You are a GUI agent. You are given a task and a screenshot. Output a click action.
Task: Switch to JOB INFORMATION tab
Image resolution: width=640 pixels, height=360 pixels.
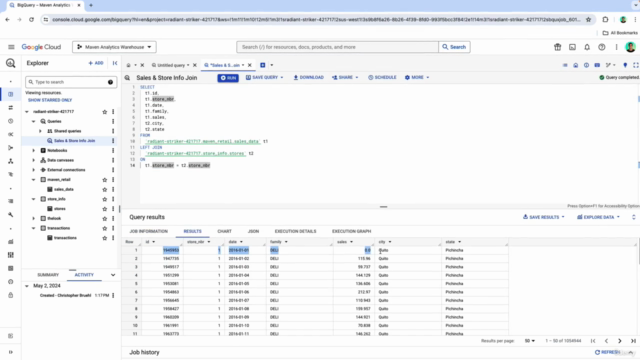point(149,231)
